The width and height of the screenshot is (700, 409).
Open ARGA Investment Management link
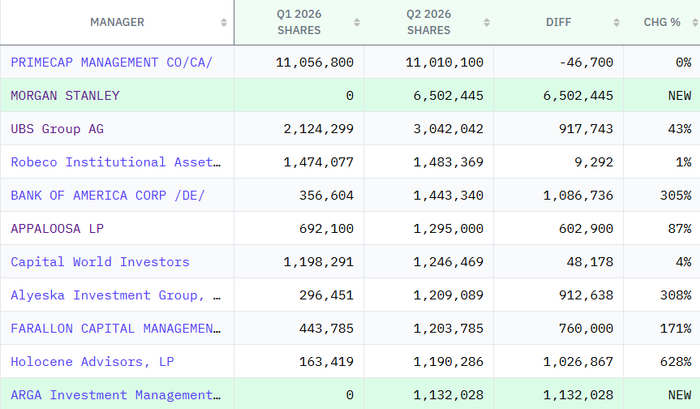[x=116, y=395]
